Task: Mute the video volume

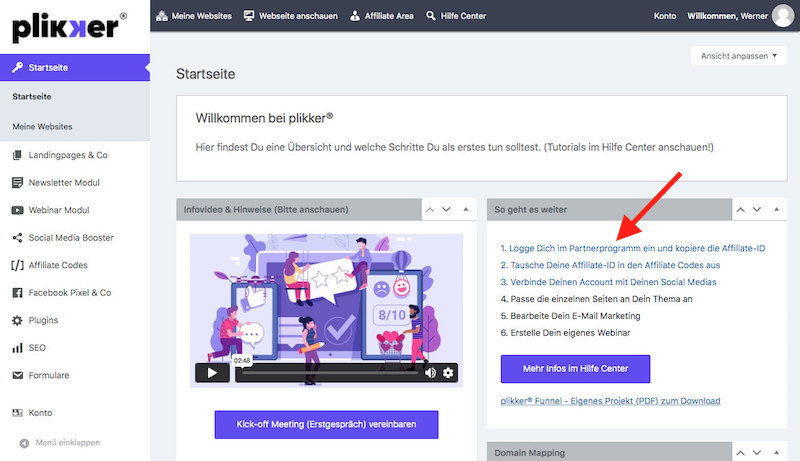Action: click(x=430, y=373)
